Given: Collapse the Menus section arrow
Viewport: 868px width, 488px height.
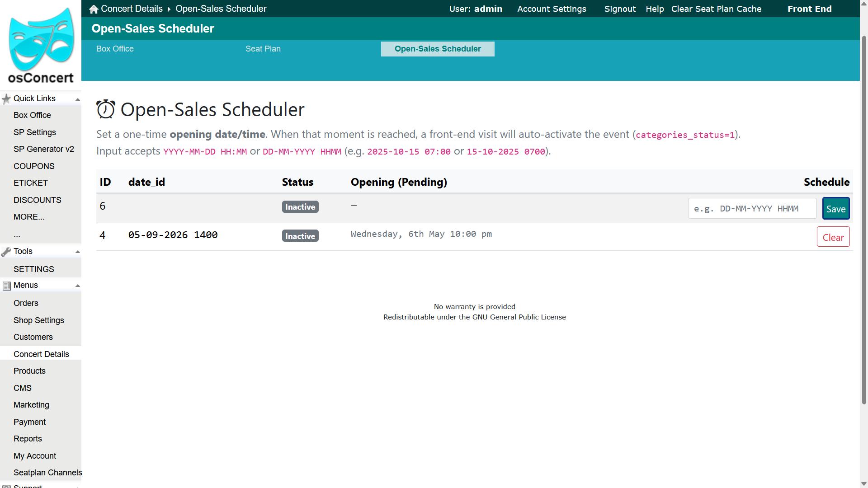Looking at the screenshot, I should 78,286.
